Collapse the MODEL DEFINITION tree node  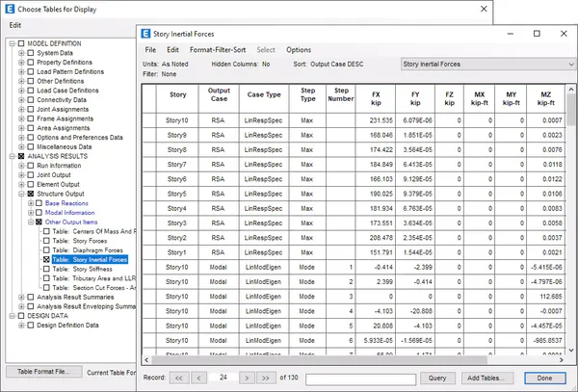pyautogui.click(x=13, y=43)
